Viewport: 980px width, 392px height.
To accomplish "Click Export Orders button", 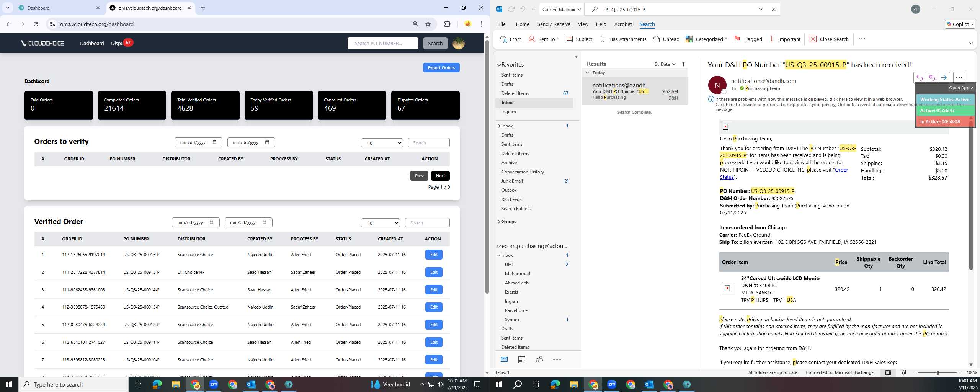I will (x=441, y=68).
